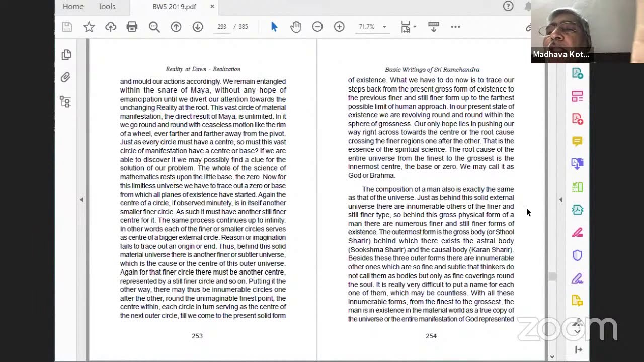Click the scrollbar down arrow
644x362 pixels.
click(x=552, y=356)
